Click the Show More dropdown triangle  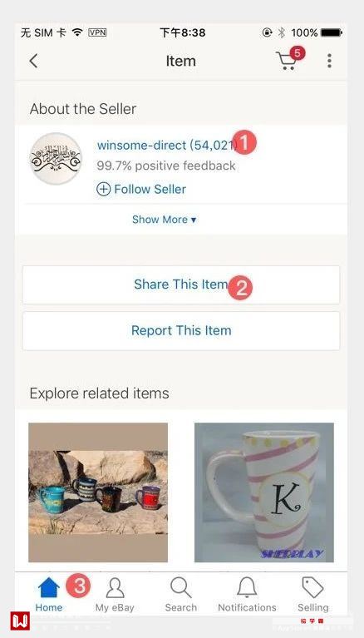194,220
